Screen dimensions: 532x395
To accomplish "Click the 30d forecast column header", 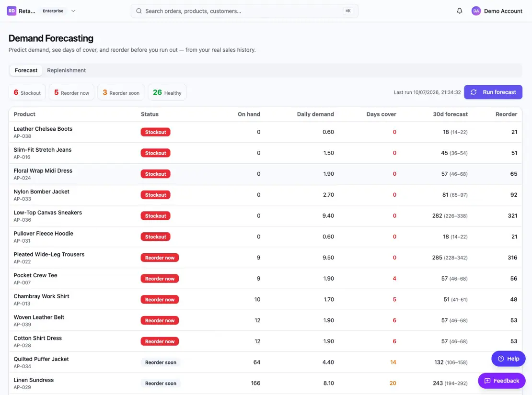I will coord(450,114).
